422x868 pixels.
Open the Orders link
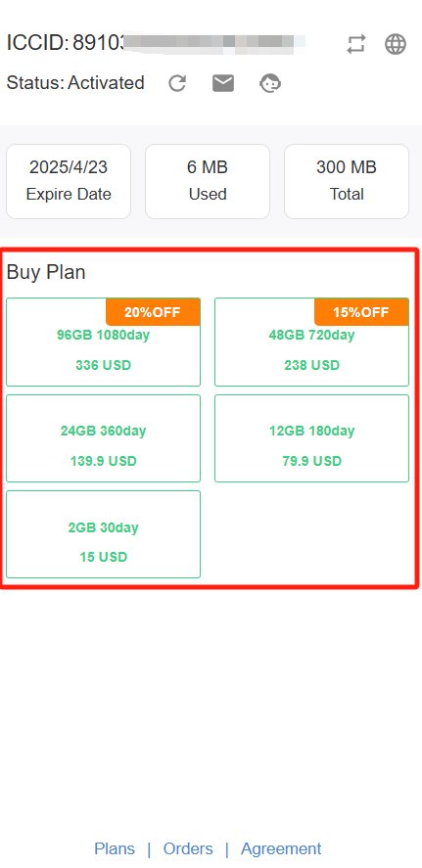[188, 848]
